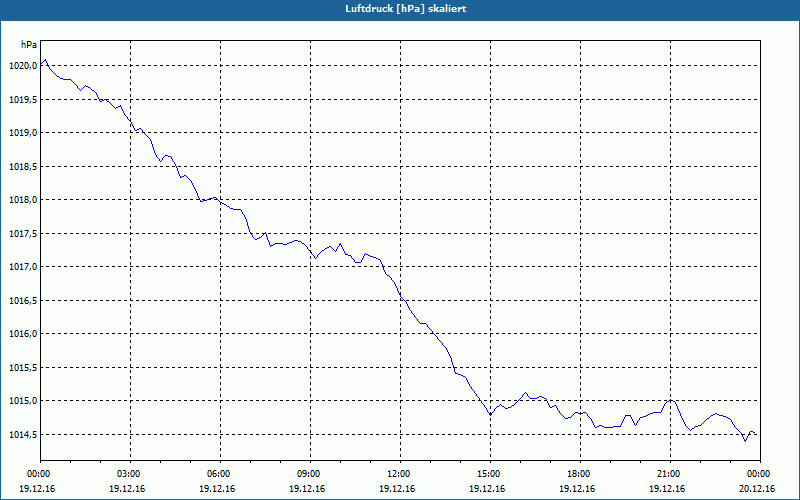Select the 1015,0 y-axis label
This screenshot has height=500, width=800.
[x=23, y=401]
